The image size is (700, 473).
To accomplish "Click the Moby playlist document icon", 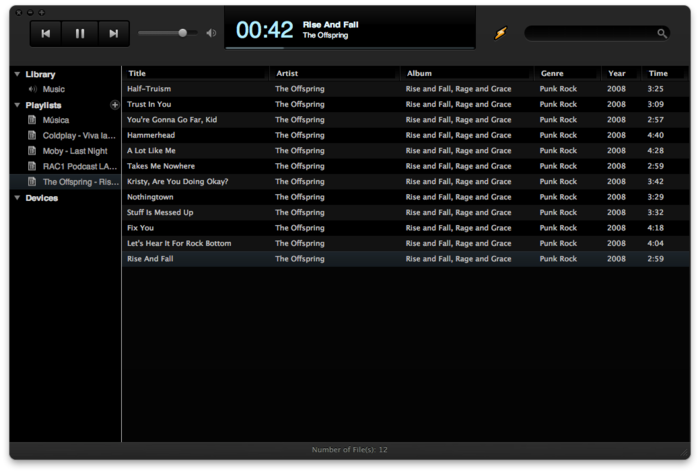I will tap(32, 151).
